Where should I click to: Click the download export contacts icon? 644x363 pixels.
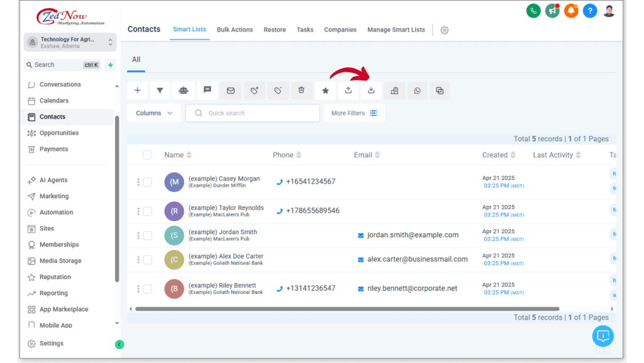371,91
